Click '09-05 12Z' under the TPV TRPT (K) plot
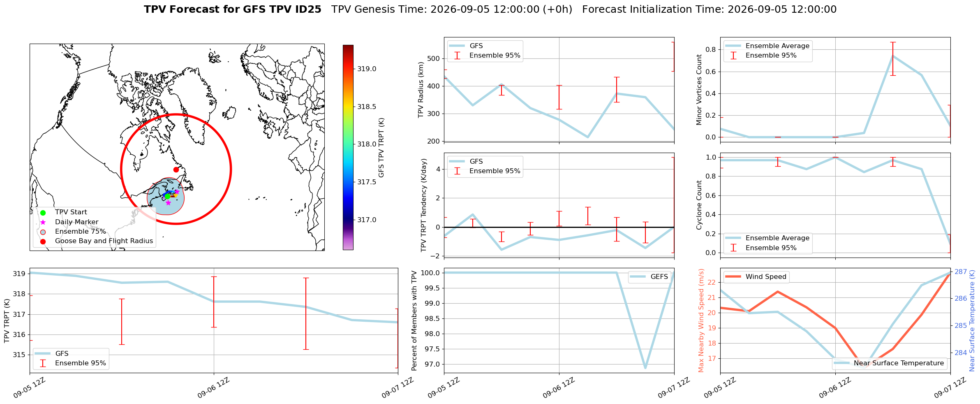Viewport: 980px width, 404px height. (30, 388)
